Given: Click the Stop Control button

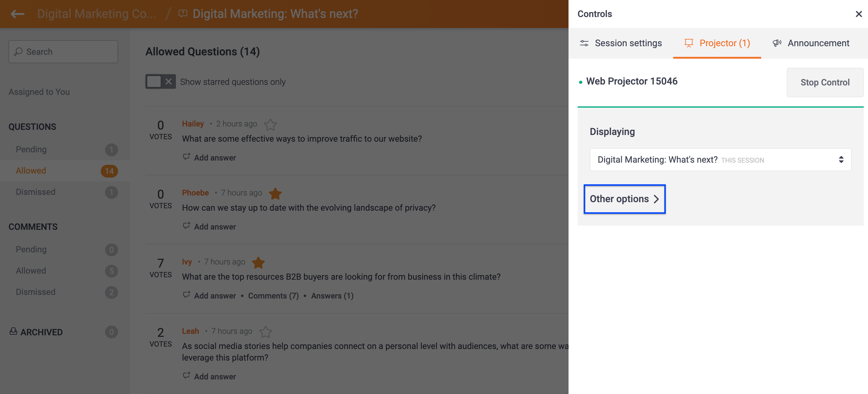Looking at the screenshot, I should click(x=825, y=82).
